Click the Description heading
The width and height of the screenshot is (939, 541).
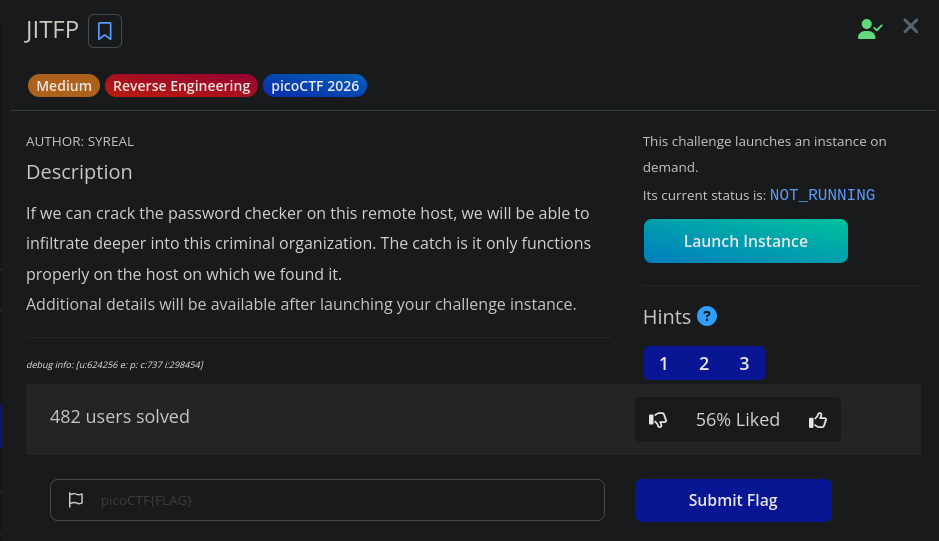click(79, 172)
